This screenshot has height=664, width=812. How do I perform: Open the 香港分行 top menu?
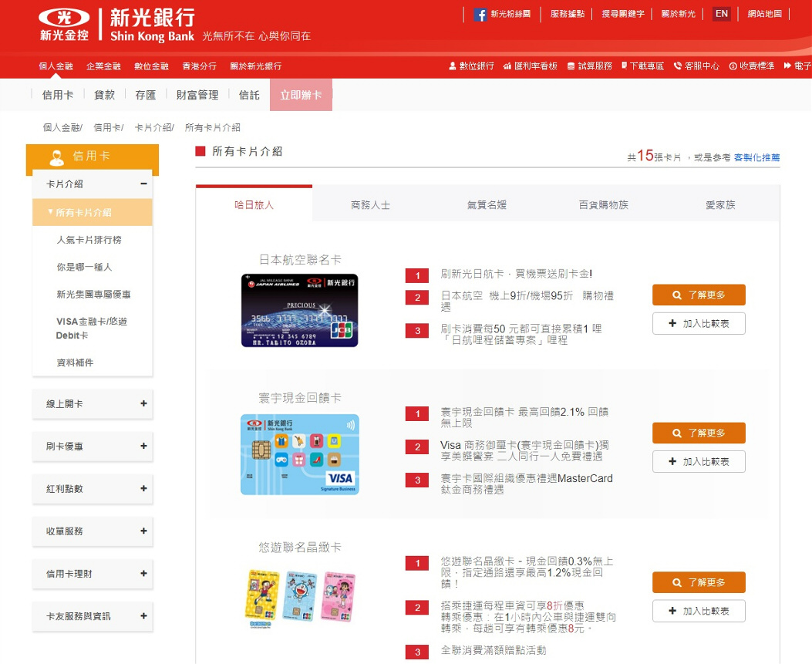click(200, 66)
